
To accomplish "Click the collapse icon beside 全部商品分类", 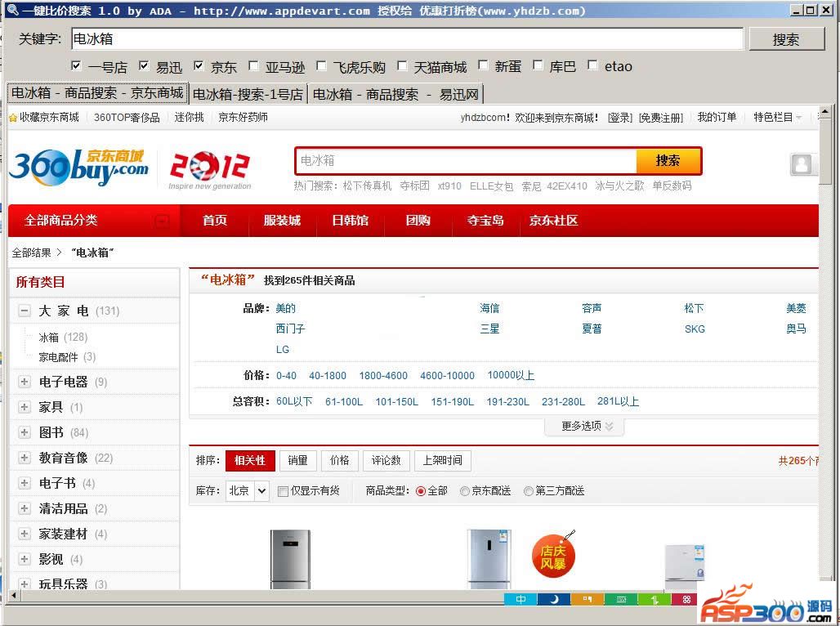I will [x=161, y=221].
